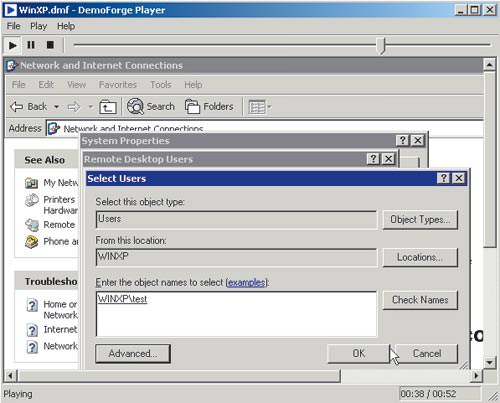This screenshot has width=500, height=403.
Task: Click the Back arrow icon
Action: coord(16,107)
